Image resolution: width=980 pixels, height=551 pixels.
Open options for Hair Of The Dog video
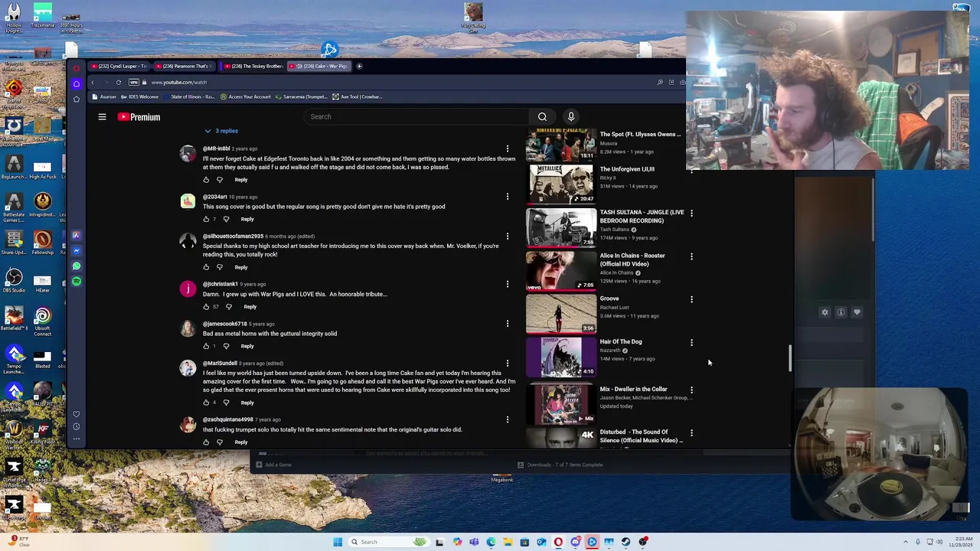click(x=691, y=343)
